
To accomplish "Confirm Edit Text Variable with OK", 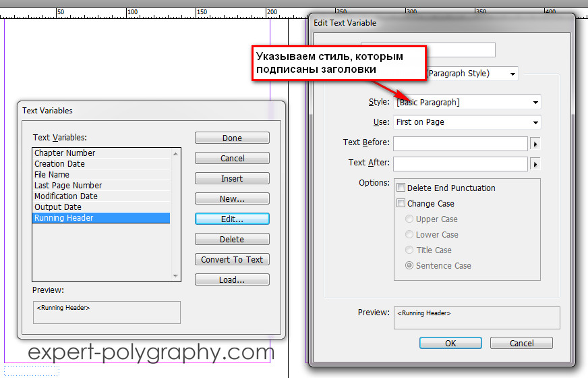I will [450, 343].
